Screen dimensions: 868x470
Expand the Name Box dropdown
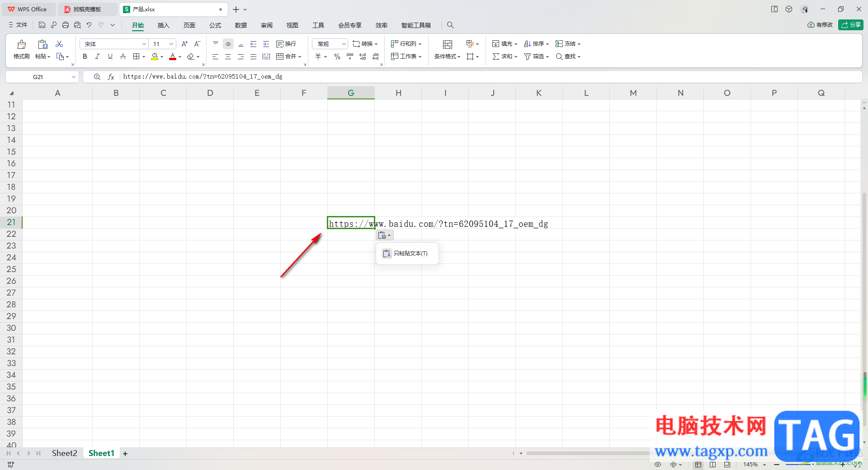(73, 77)
